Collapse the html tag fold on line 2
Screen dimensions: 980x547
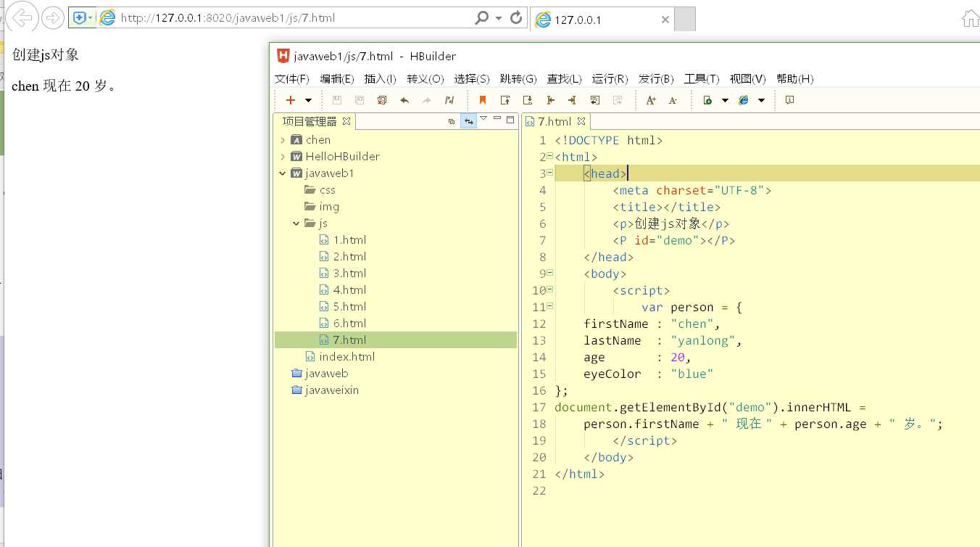(550, 156)
